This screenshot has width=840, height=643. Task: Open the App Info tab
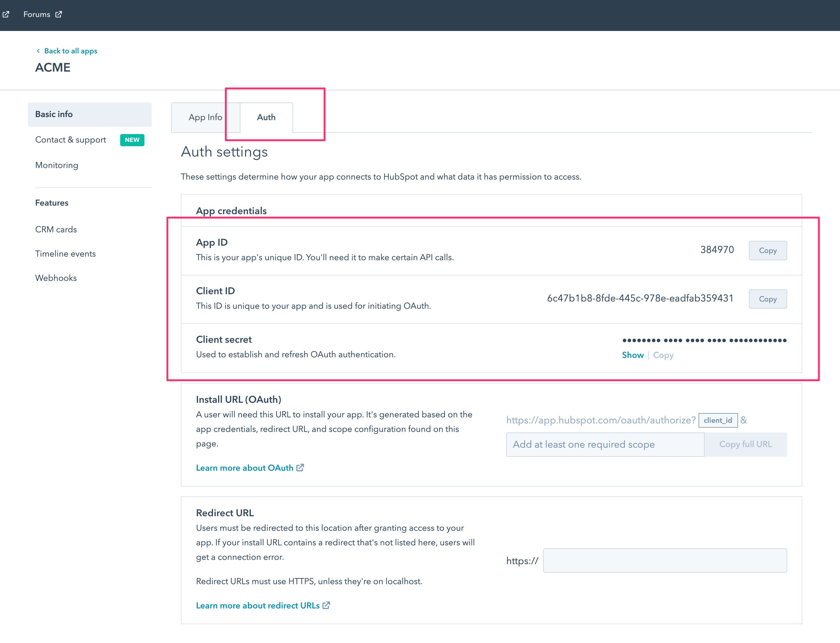[205, 117]
